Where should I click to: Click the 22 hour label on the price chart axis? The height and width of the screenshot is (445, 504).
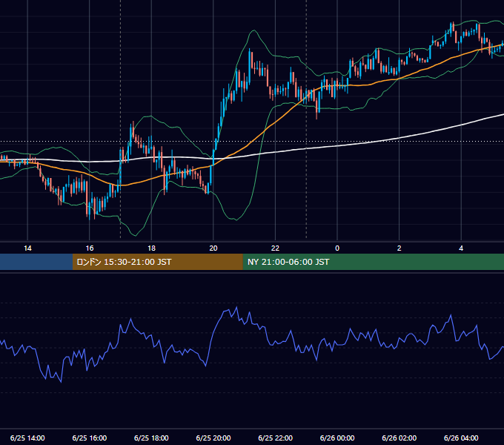click(x=275, y=248)
